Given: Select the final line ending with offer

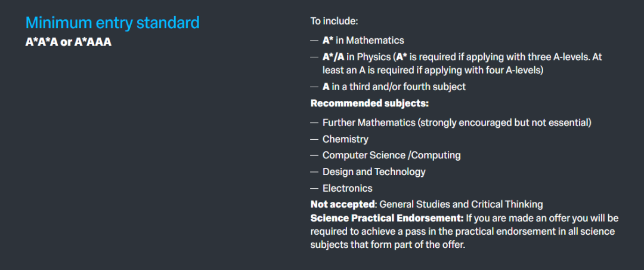Looking at the screenshot, I should tap(388, 244).
